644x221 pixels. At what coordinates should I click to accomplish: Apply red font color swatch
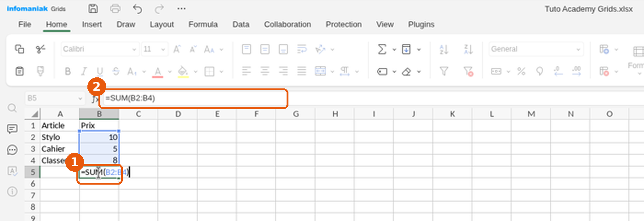coord(158,71)
